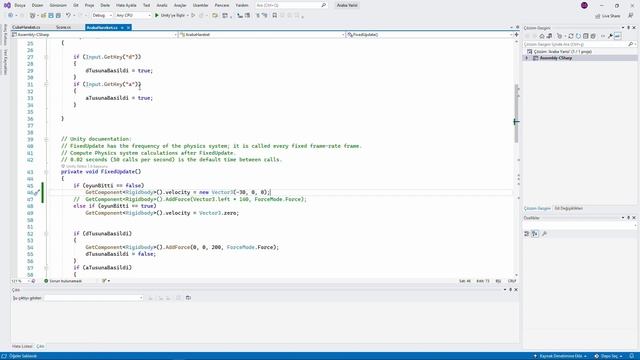Image resolution: width=640 pixels, height=360 pixels.
Task: Collapse the if (dTusunaBasildi) code block
Action: point(46,233)
